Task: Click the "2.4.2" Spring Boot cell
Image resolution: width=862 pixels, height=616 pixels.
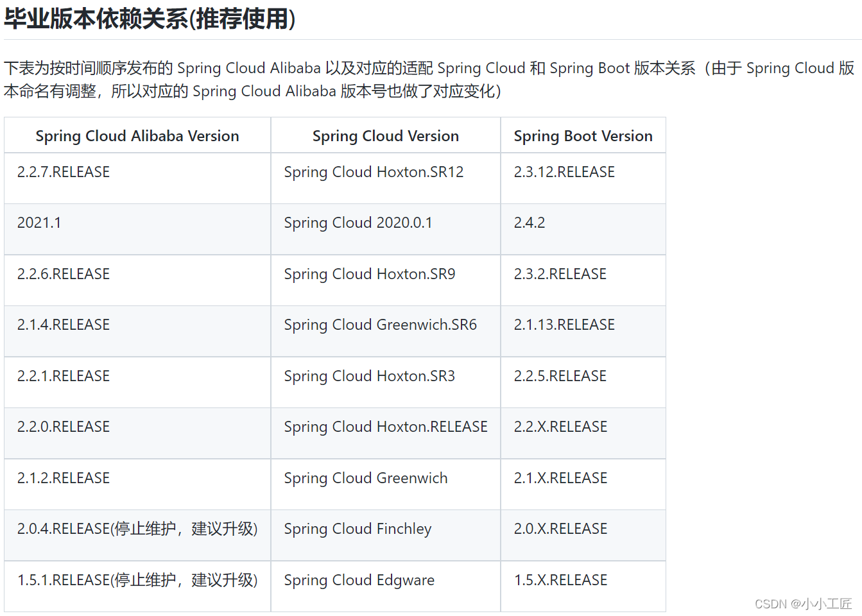Action: click(583, 229)
